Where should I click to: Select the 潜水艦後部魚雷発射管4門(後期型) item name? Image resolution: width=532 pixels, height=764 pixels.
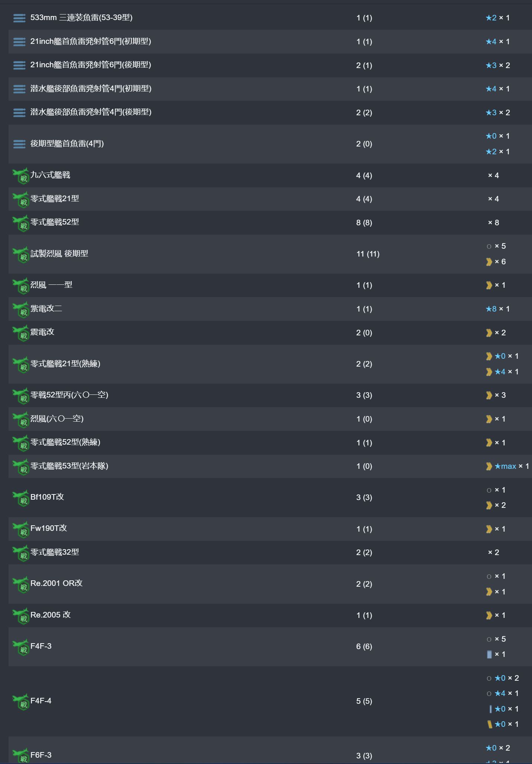click(91, 112)
